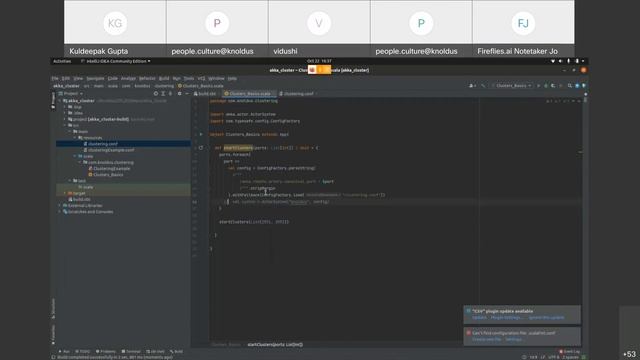
Task: Open the Code menu
Action: pos(113,78)
